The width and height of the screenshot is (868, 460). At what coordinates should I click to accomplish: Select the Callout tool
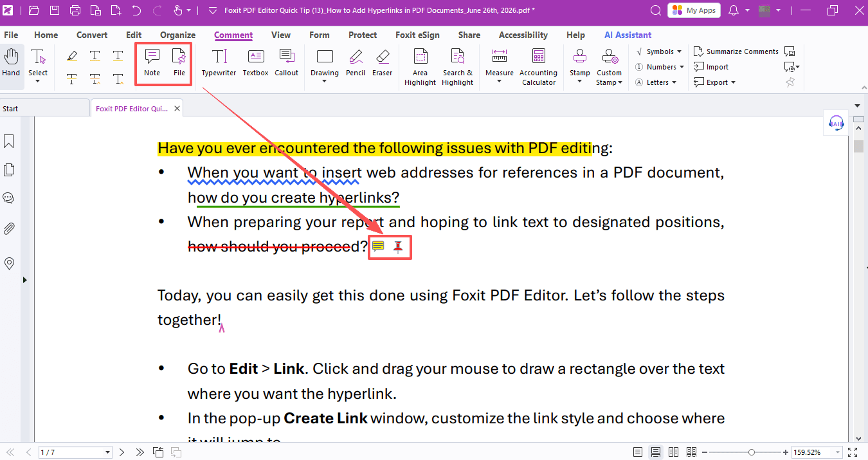pos(287,63)
